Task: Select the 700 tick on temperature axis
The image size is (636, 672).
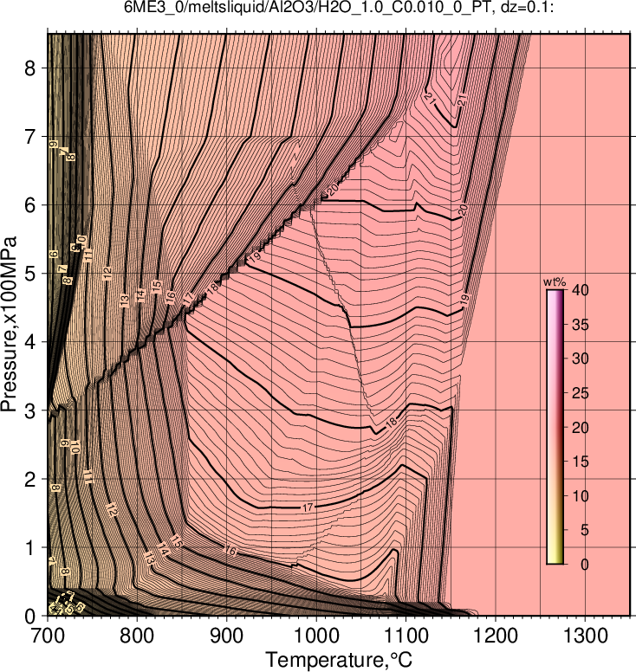Action: click(47, 636)
